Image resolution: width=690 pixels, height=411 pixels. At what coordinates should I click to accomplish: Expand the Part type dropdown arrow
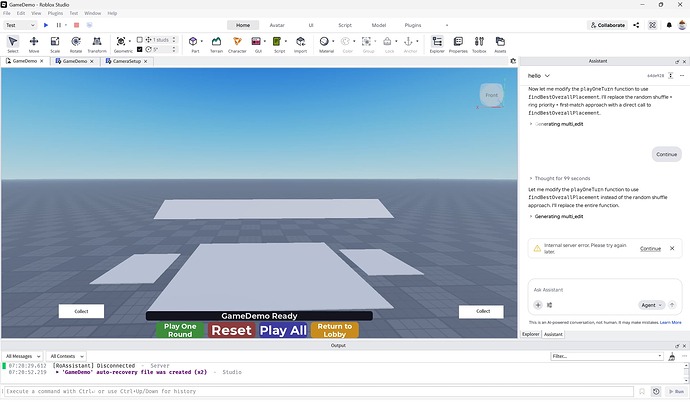pyautogui.click(x=202, y=41)
